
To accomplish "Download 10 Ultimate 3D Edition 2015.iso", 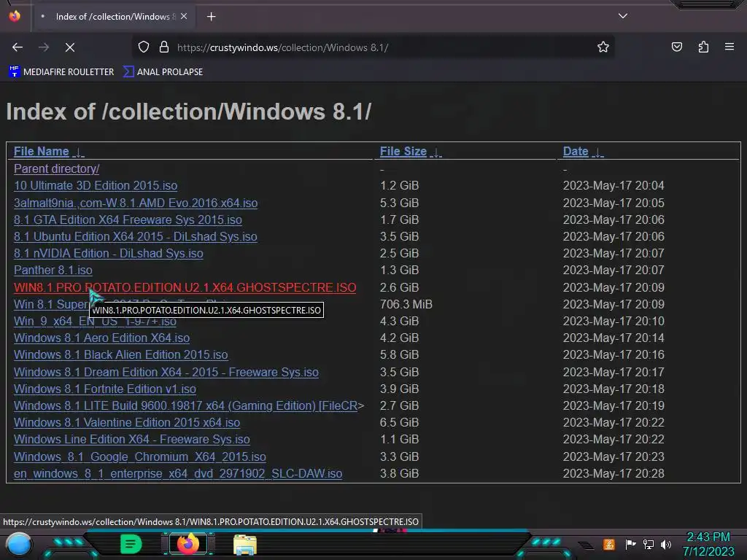I will (96, 186).
